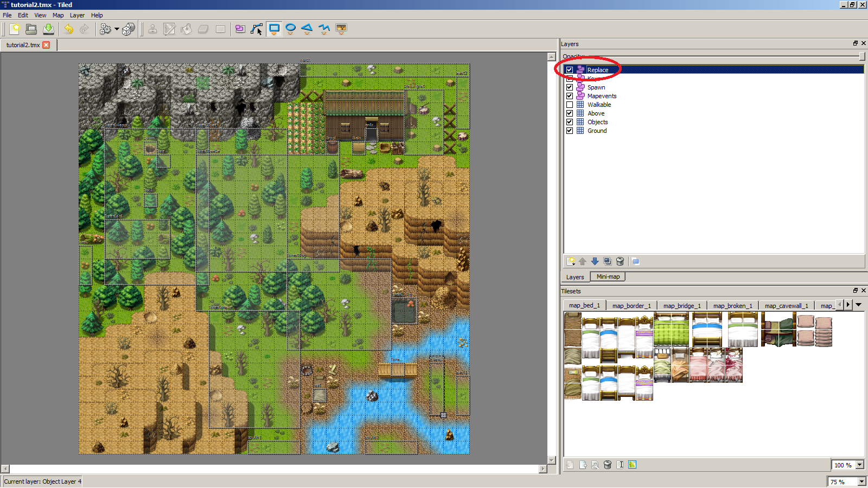Select the Insert Ellipse tool
The height and width of the screenshot is (488, 868).
click(x=291, y=29)
